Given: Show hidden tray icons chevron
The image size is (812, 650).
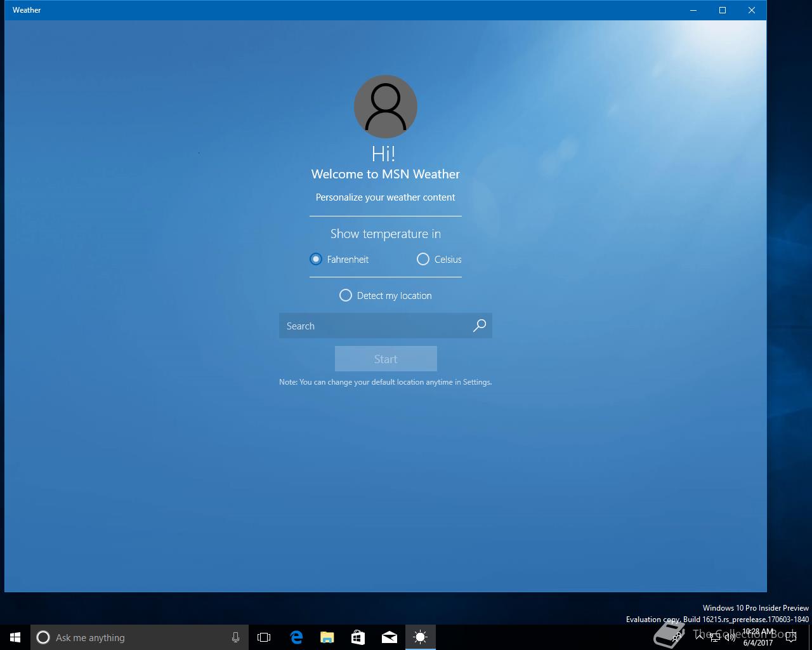Looking at the screenshot, I should pyautogui.click(x=700, y=637).
